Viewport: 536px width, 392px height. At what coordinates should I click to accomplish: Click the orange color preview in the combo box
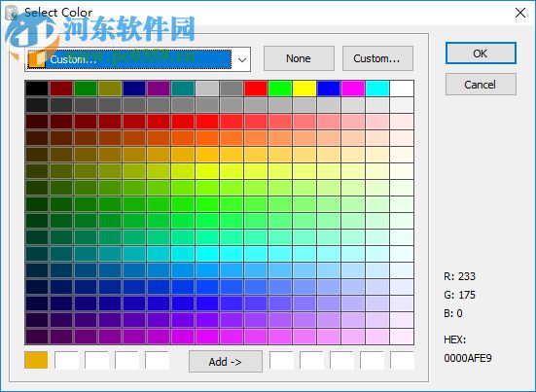[37, 59]
